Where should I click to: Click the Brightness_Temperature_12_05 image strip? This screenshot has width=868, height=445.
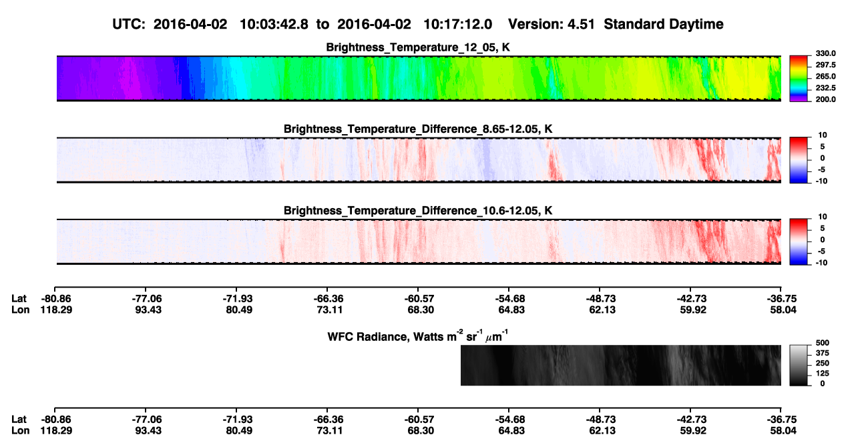click(419, 78)
